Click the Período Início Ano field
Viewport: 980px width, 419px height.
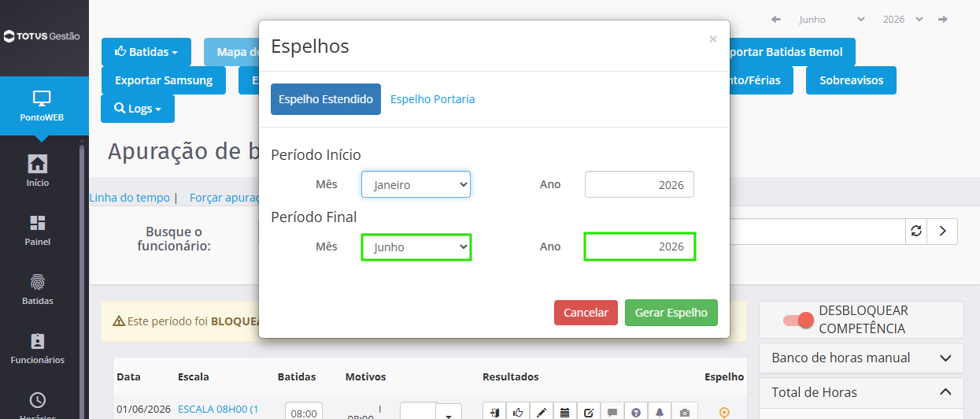pos(639,184)
